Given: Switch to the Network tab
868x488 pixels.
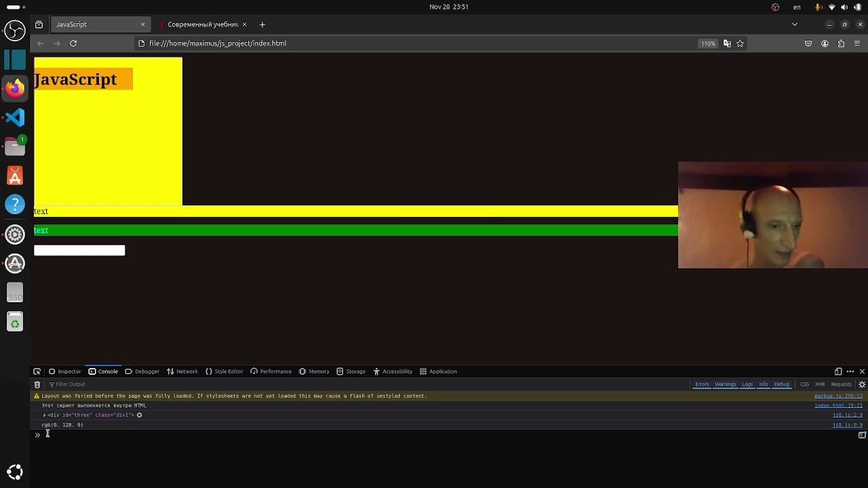Looking at the screenshot, I should (182, 371).
